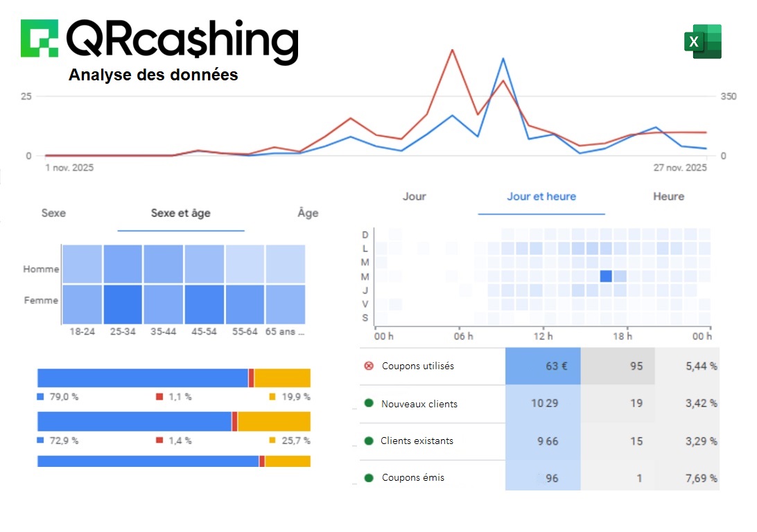Click the red cross icon beside Coupons utilisés
Image resolution: width=757 pixels, height=532 pixels.
pos(369,366)
